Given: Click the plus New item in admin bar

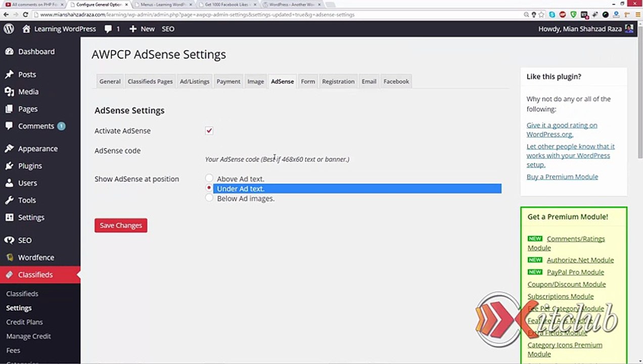Looking at the screenshot, I should click(x=142, y=29).
